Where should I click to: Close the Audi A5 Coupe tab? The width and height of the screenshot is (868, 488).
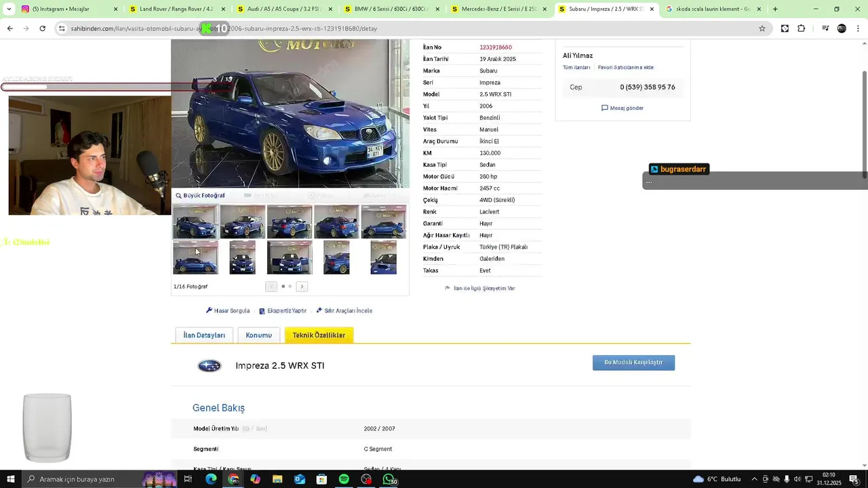click(x=330, y=9)
